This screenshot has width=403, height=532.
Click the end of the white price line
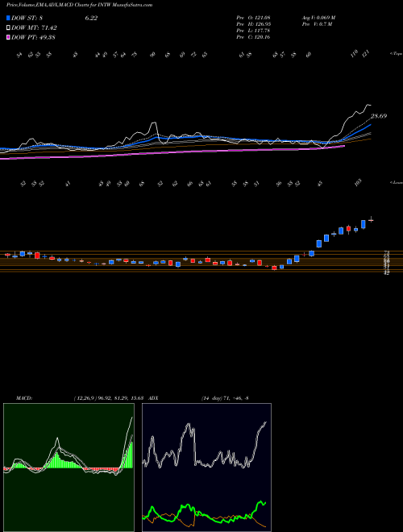point(371,105)
